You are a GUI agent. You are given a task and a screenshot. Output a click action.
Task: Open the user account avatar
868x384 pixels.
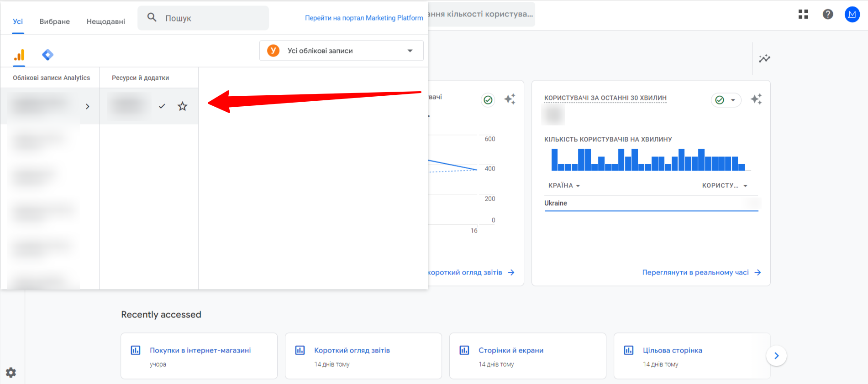coord(852,15)
